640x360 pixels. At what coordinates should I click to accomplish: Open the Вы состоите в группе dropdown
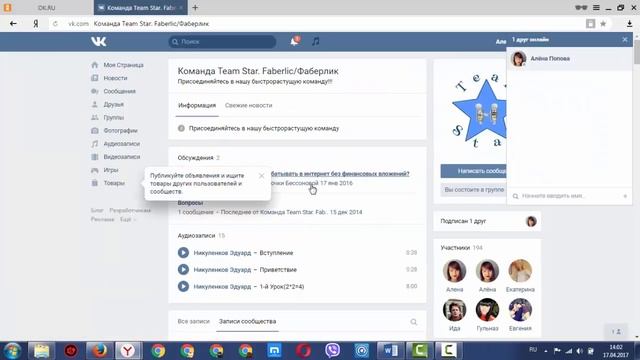(473, 190)
